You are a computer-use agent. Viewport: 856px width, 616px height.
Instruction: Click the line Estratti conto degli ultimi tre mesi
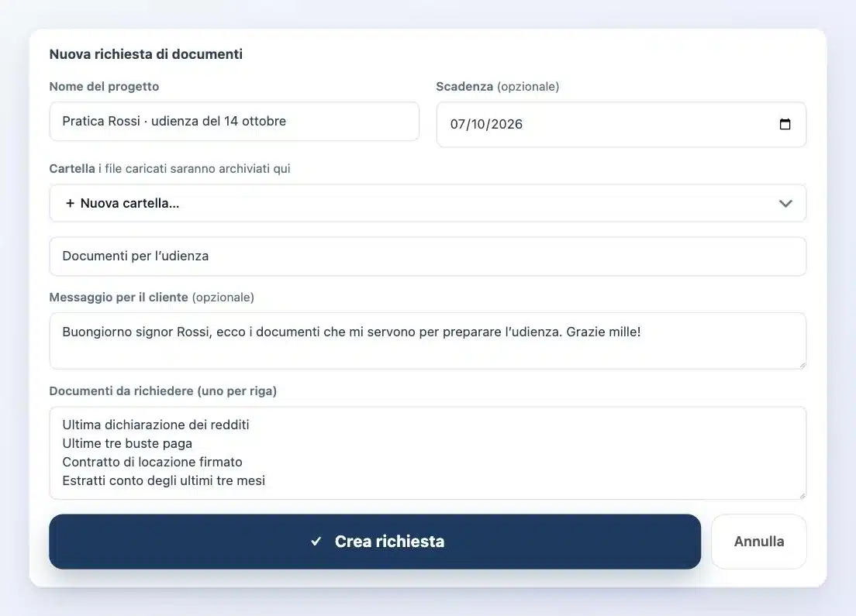pos(164,480)
